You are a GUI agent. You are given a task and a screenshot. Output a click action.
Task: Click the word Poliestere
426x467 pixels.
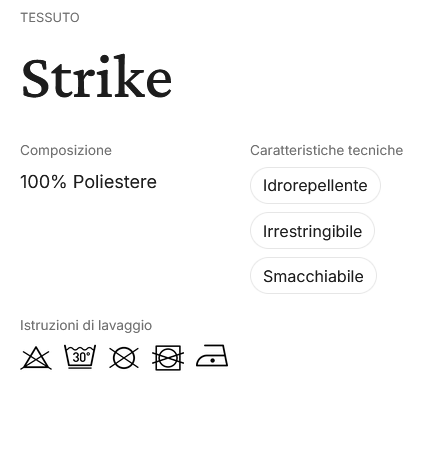[x=115, y=182]
